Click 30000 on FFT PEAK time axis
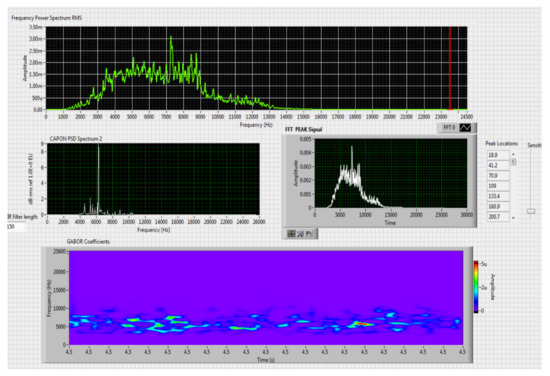Screen dimensions: 550x376 coord(467,215)
